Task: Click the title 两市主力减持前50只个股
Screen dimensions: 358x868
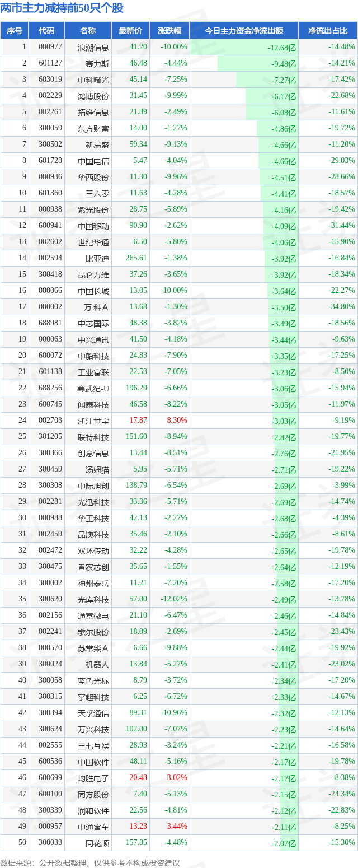Action: click(62, 8)
